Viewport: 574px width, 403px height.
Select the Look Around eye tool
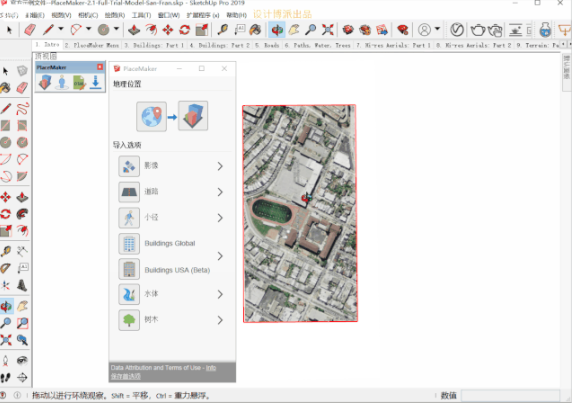[22, 361]
